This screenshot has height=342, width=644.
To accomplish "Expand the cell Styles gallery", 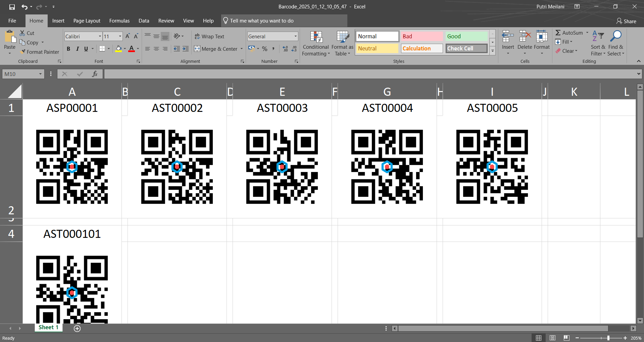I will 493,51.
